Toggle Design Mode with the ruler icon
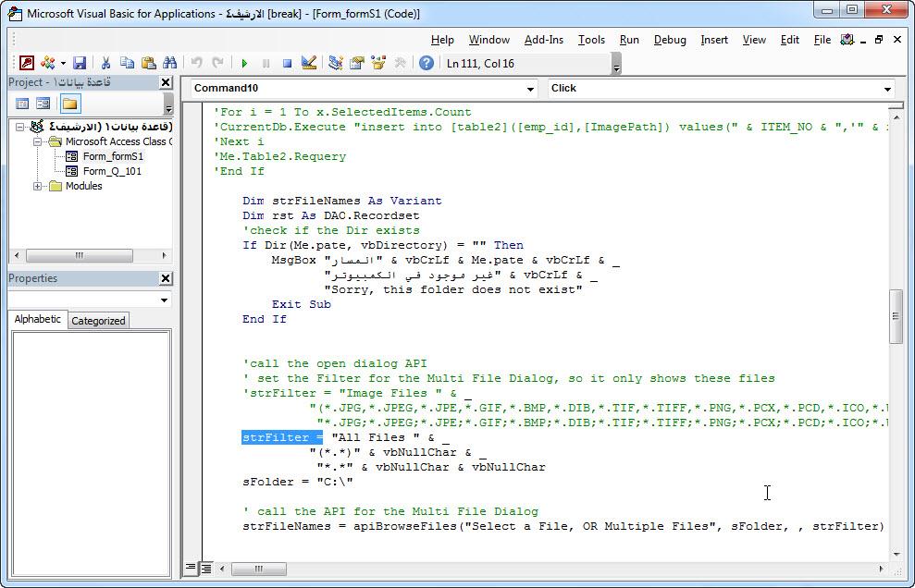Screen dimensions: 915x588 (x=309, y=63)
